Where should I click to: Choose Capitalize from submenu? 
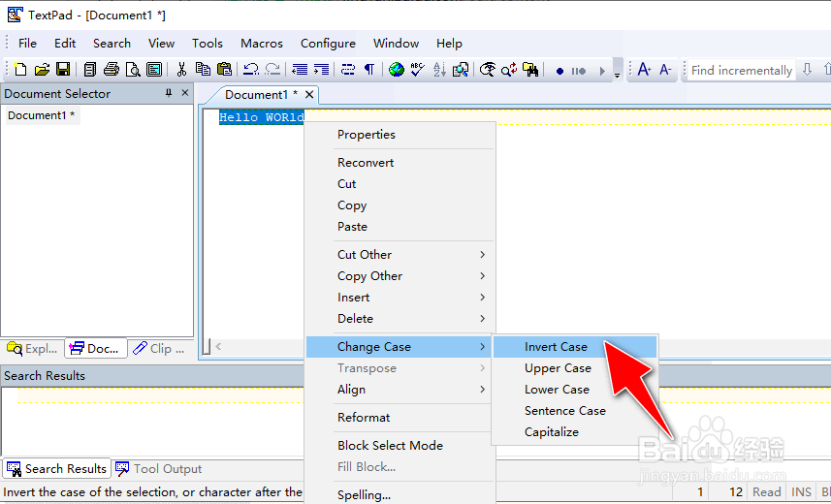tap(575, 432)
